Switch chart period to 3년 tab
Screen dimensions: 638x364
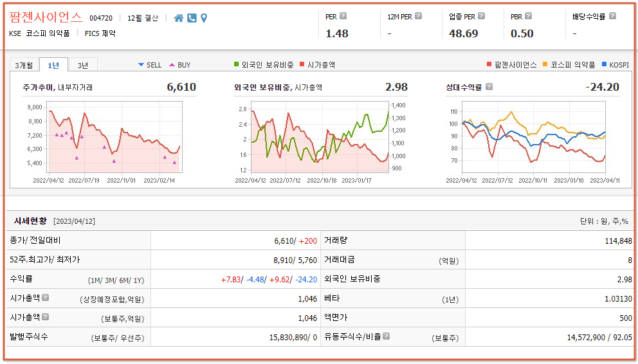click(x=82, y=65)
